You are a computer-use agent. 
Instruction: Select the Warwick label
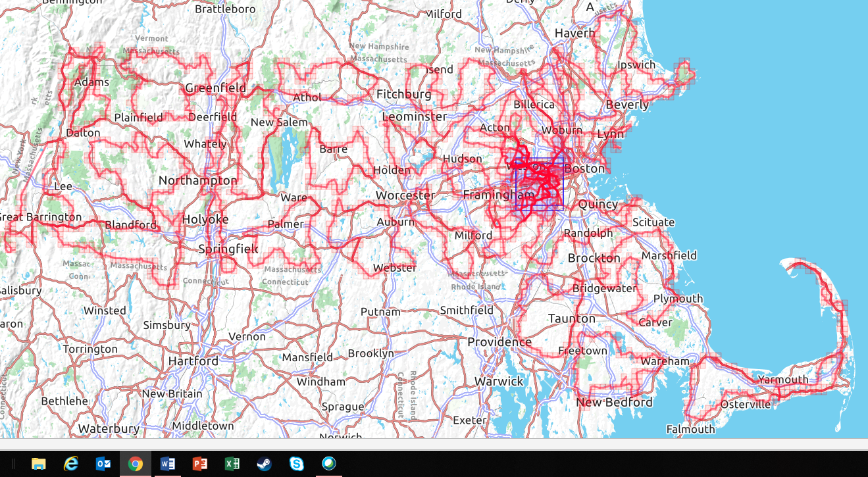pos(499,381)
